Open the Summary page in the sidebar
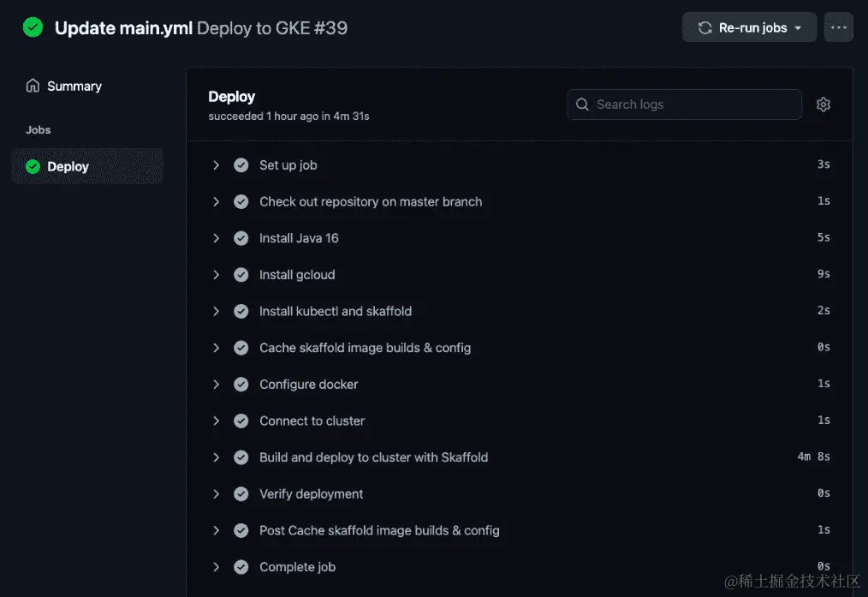Screen dimensions: 868x597 click(74, 86)
